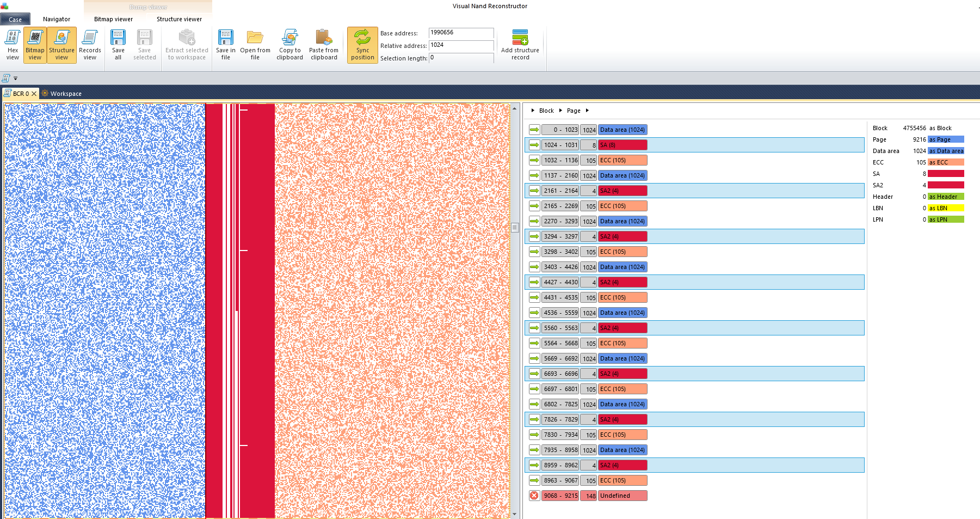Click the 'as LPN' green swatch
980x519 pixels.
pos(946,219)
